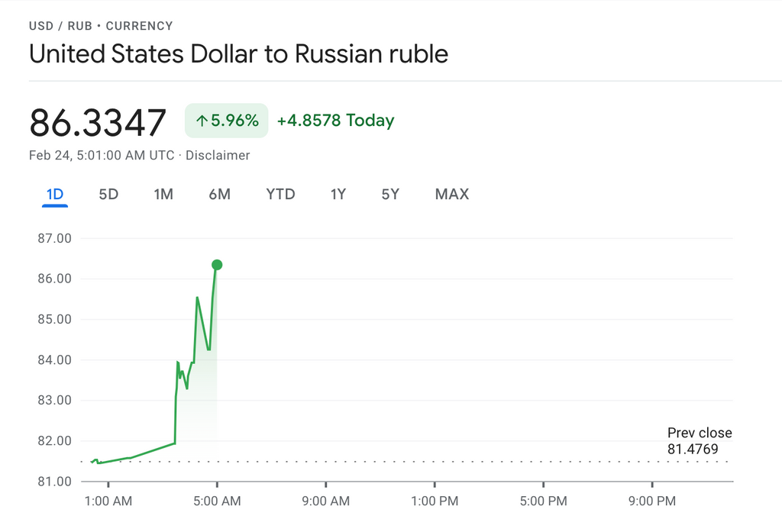Switch to the 5D range tab
This screenshot has height=532, width=782.
coord(108,195)
